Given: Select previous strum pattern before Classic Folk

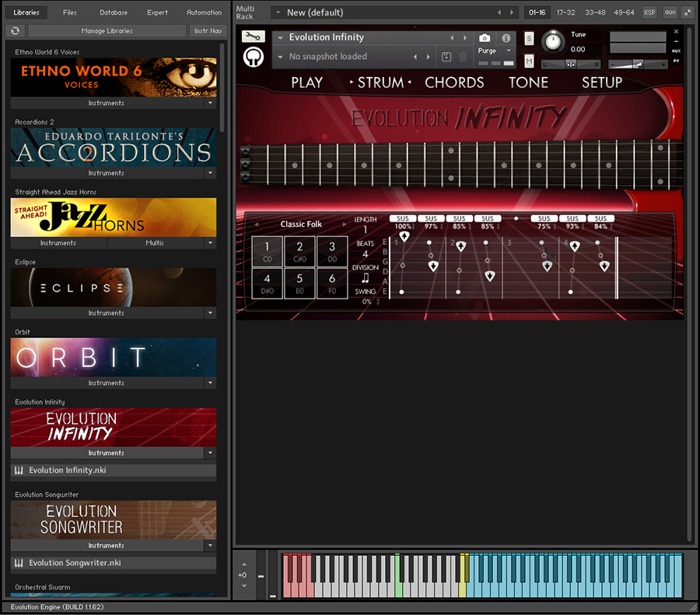Looking at the screenshot, I should [x=257, y=224].
